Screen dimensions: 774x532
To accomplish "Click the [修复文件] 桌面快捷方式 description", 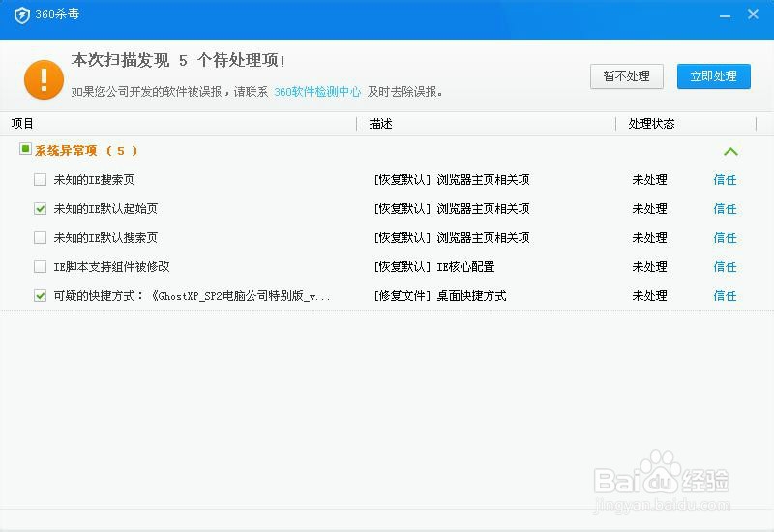I will pos(440,296).
